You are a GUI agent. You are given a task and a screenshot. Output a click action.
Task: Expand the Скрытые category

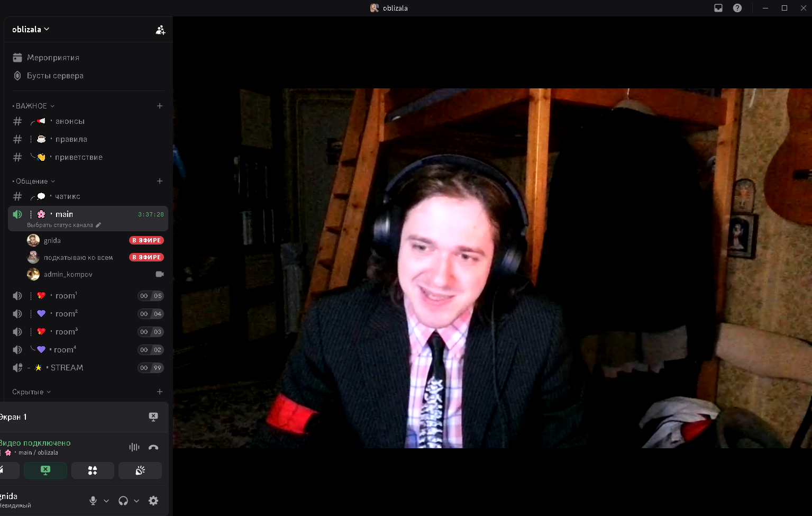pos(32,392)
